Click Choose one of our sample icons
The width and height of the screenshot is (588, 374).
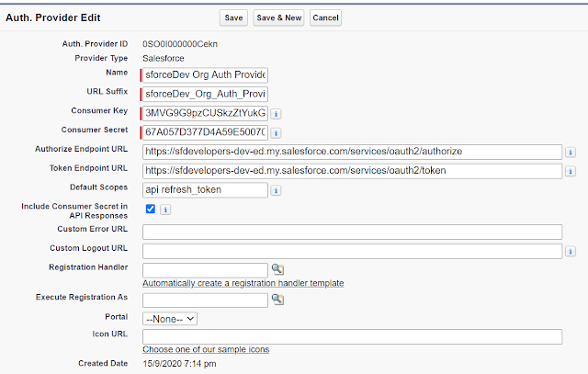pos(206,349)
